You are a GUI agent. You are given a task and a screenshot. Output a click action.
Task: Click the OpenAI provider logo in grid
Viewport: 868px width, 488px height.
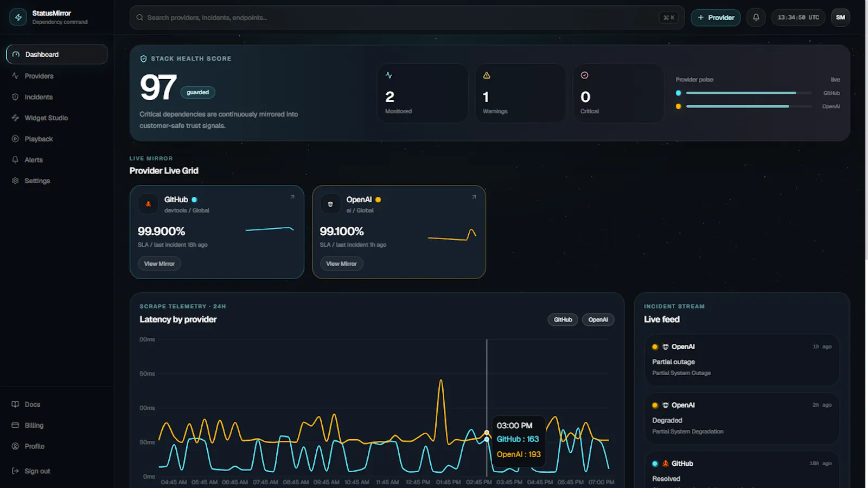[x=330, y=204]
